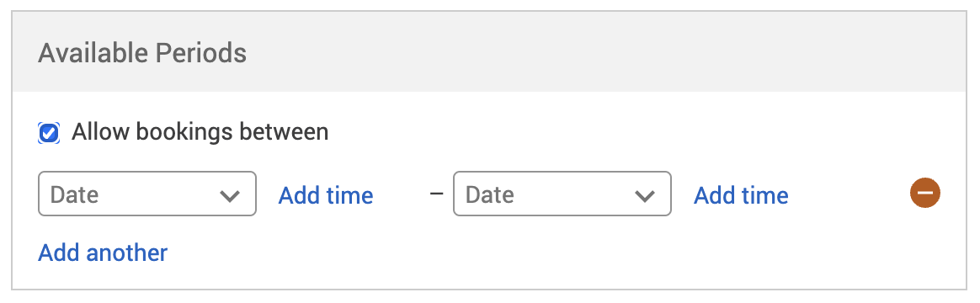Image resolution: width=980 pixels, height=303 pixels.
Task: Add time to the end date
Action: point(741,195)
